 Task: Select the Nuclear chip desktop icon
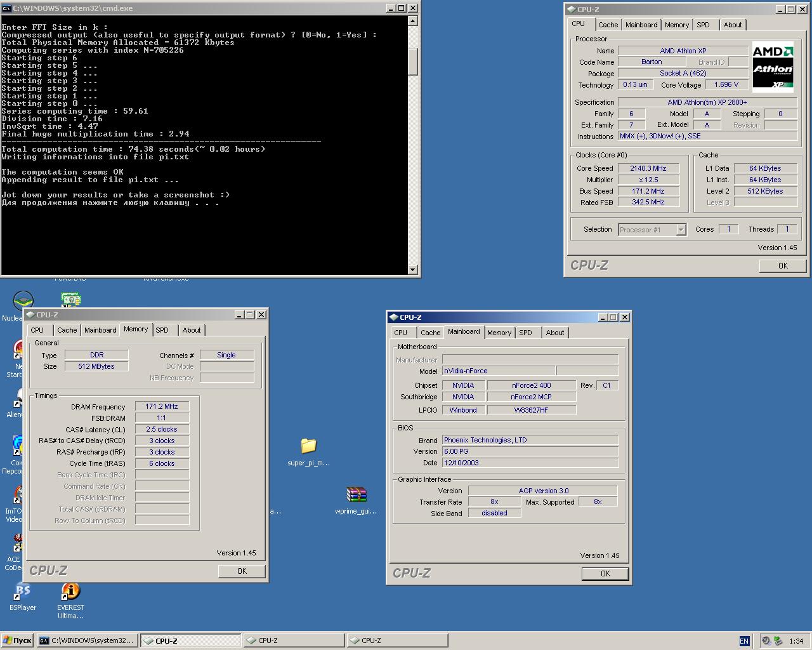(23, 300)
